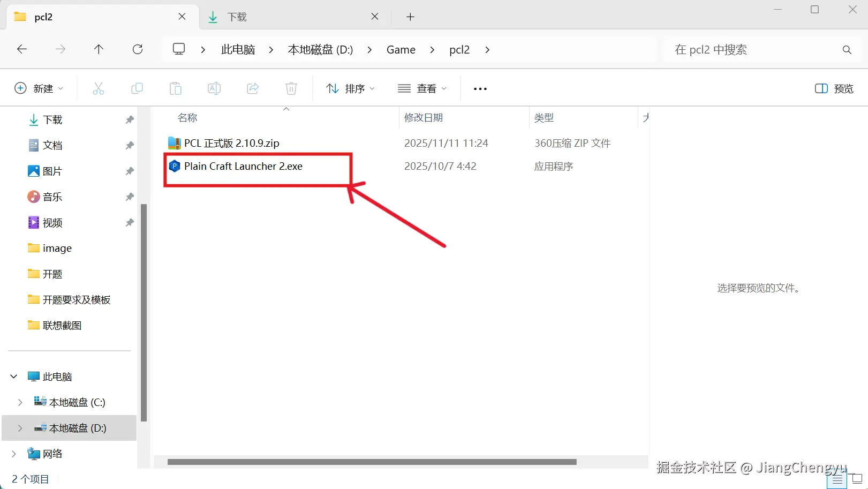Click the Delete trash can icon

(x=291, y=88)
